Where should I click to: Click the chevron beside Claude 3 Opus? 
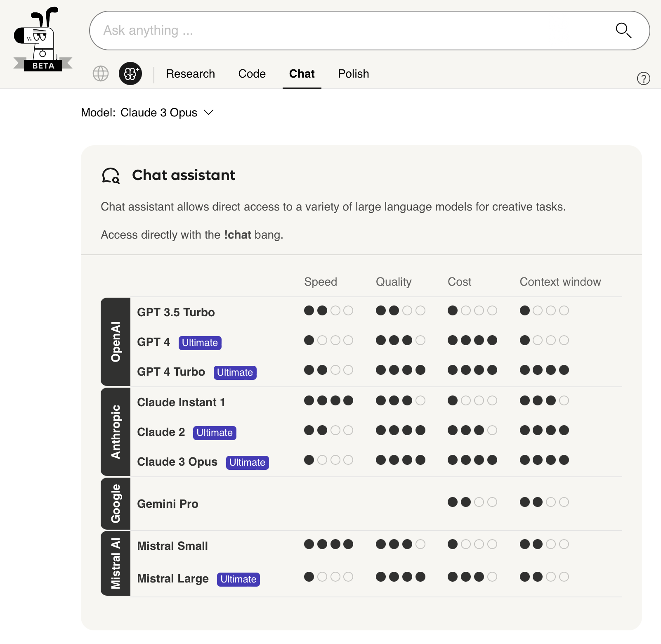[x=209, y=112]
